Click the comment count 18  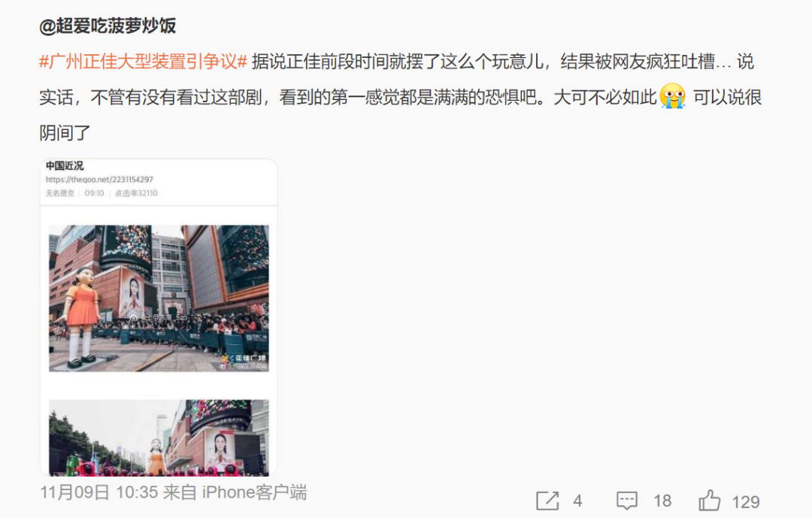[662, 501]
